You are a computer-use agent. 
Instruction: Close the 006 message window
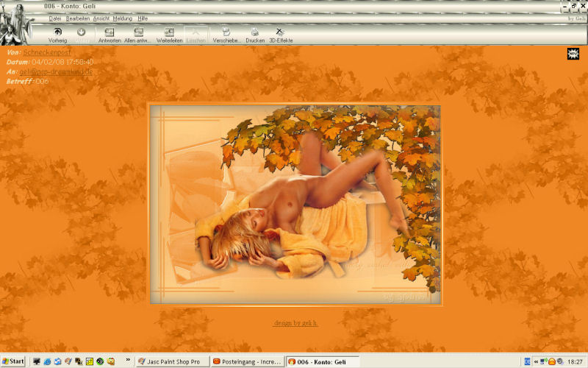pyautogui.click(x=583, y=7)
